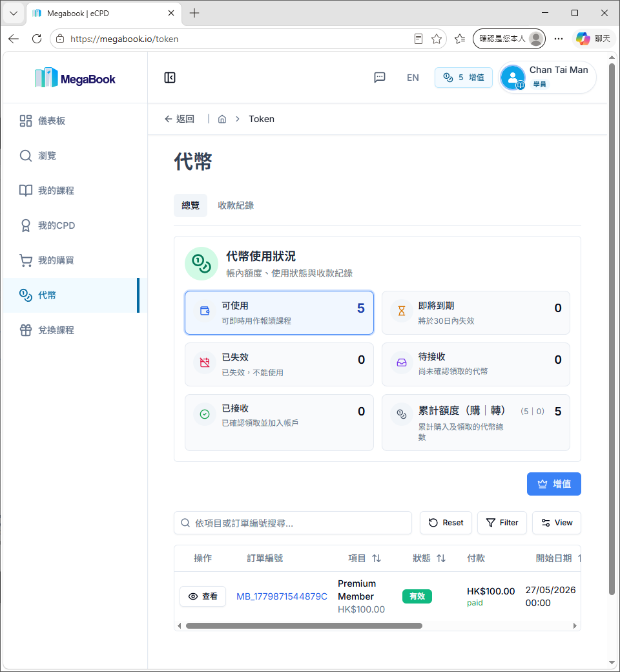Open 我的購買 in sidebar

(x=75, y=260)
